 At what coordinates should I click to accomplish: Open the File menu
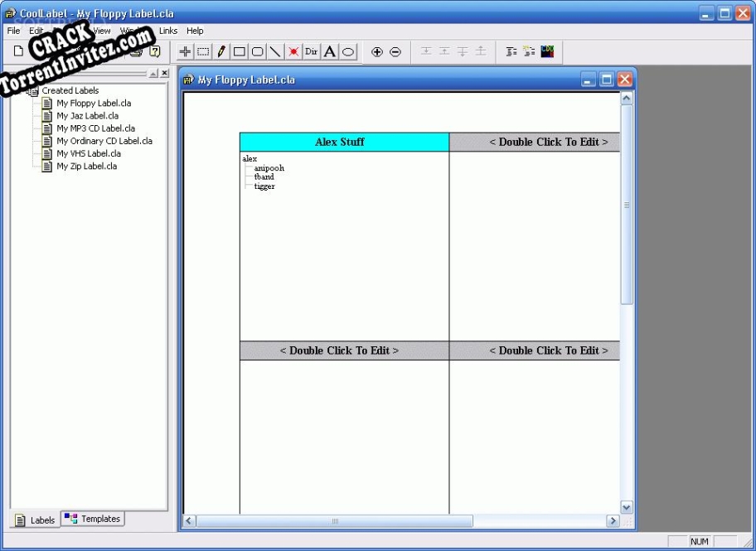tap(12, 31)
